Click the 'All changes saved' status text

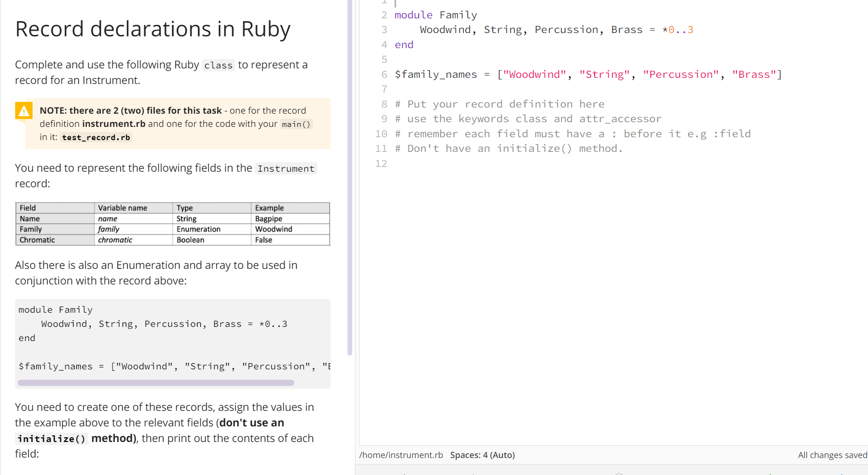click(x=832, y=455)
